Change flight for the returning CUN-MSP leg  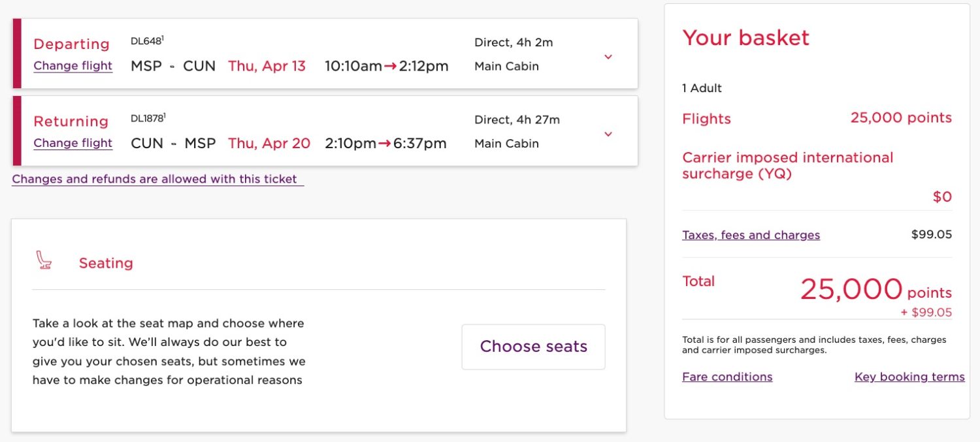[x=73, y=143]
